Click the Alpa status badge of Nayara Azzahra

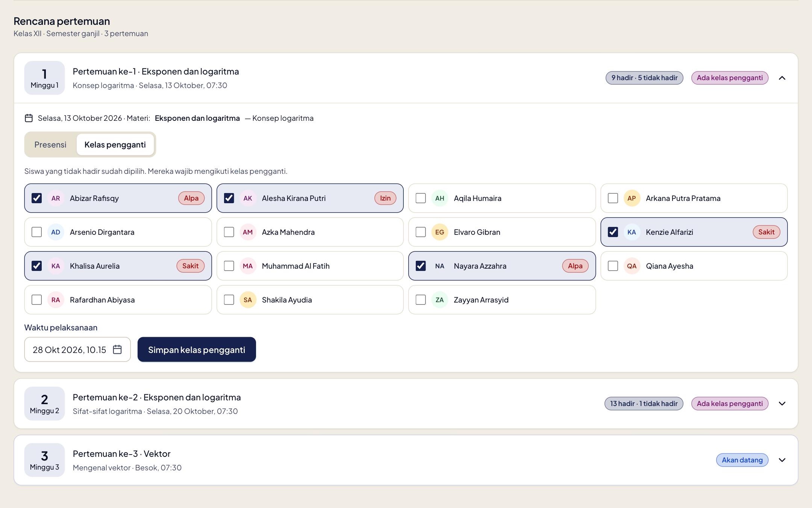click(x=575, y=266)
